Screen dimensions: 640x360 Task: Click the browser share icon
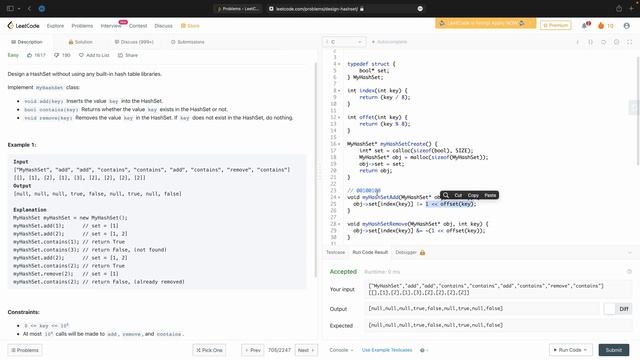(x=619, y=8)
